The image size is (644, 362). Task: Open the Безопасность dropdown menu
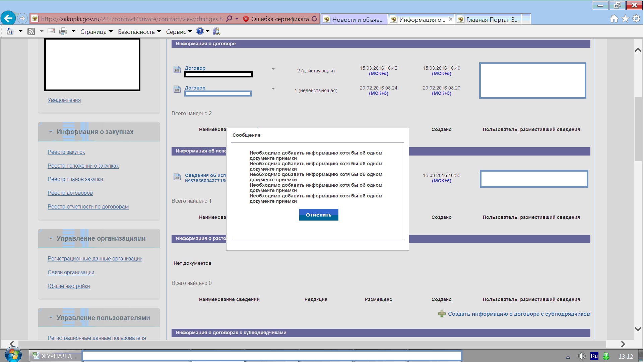click(139, 32)
